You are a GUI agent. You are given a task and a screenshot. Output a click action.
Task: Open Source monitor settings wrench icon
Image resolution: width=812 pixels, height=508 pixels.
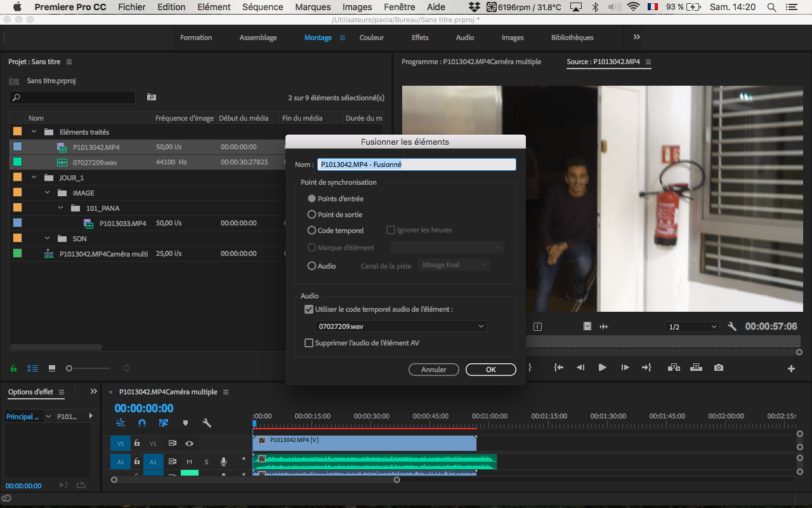732,326
